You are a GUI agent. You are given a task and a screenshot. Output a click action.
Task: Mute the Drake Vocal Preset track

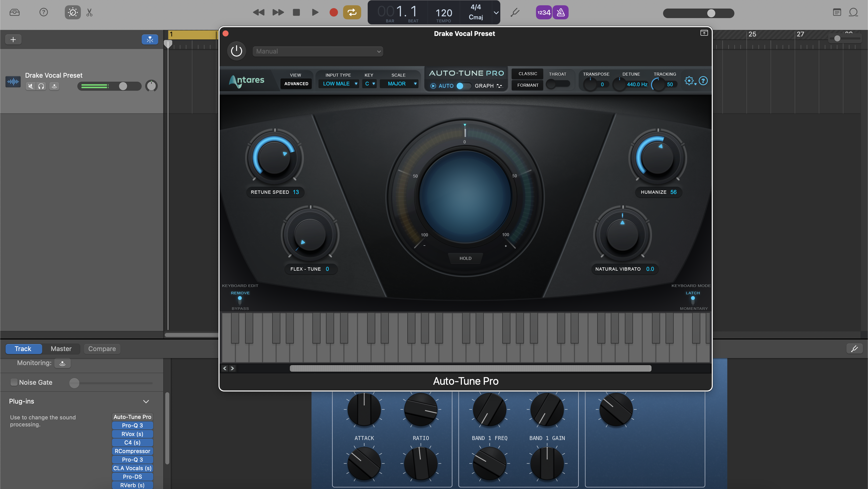[x=30, y=86]
